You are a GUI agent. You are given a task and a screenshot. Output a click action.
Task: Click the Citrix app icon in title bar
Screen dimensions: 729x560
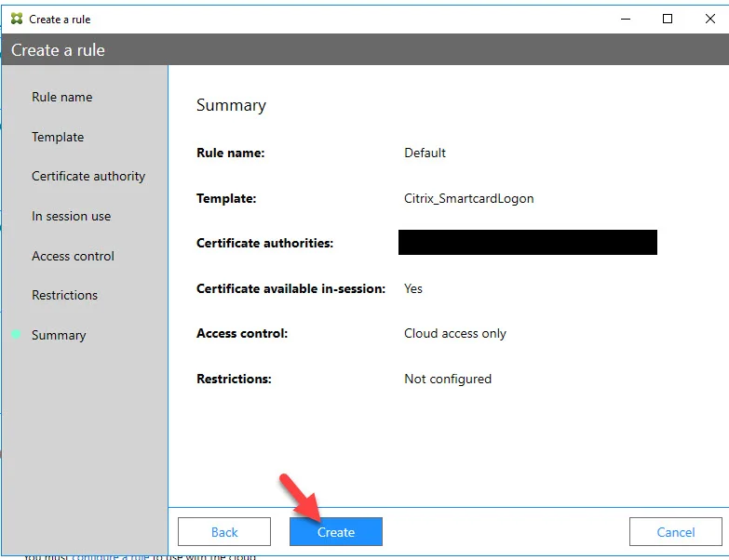point(17,19)
